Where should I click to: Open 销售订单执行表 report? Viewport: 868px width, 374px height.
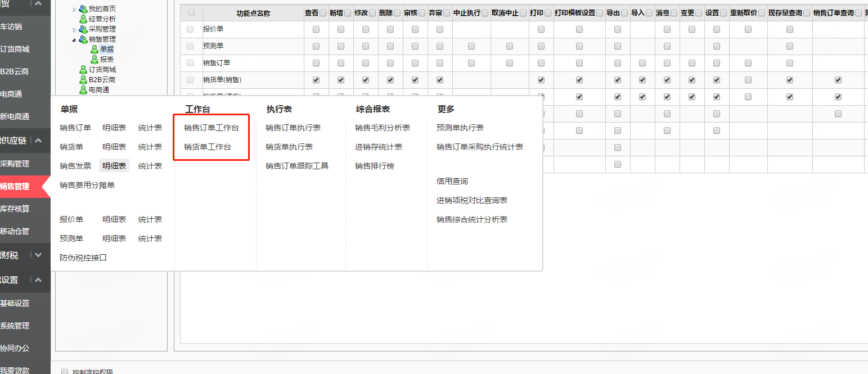[x=293, y=128]
